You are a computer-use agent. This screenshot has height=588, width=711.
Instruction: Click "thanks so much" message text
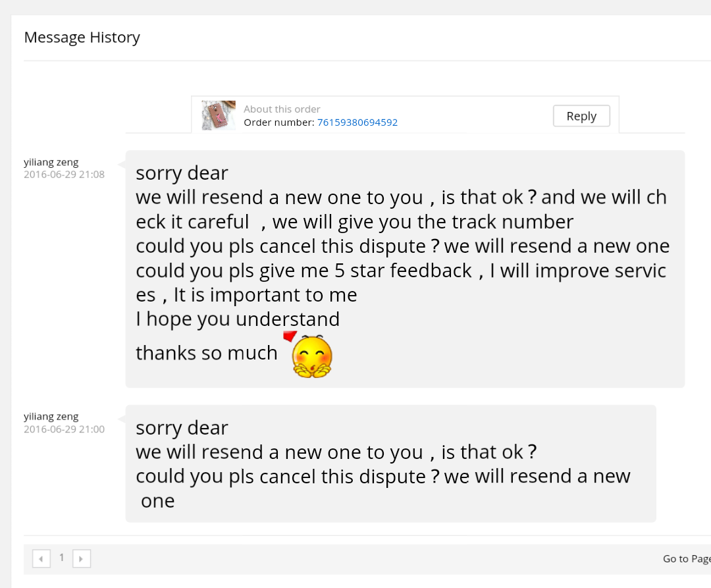[x=207, y=353]
